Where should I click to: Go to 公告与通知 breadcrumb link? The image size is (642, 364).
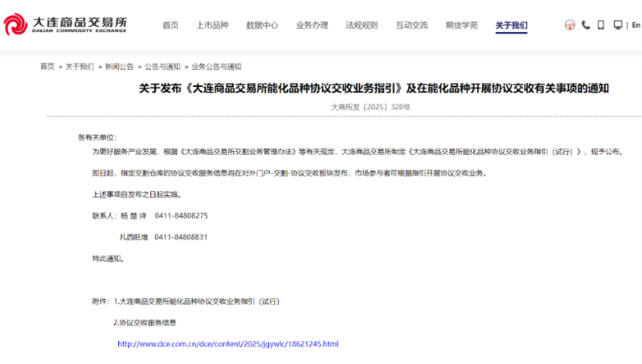(161, 67)
